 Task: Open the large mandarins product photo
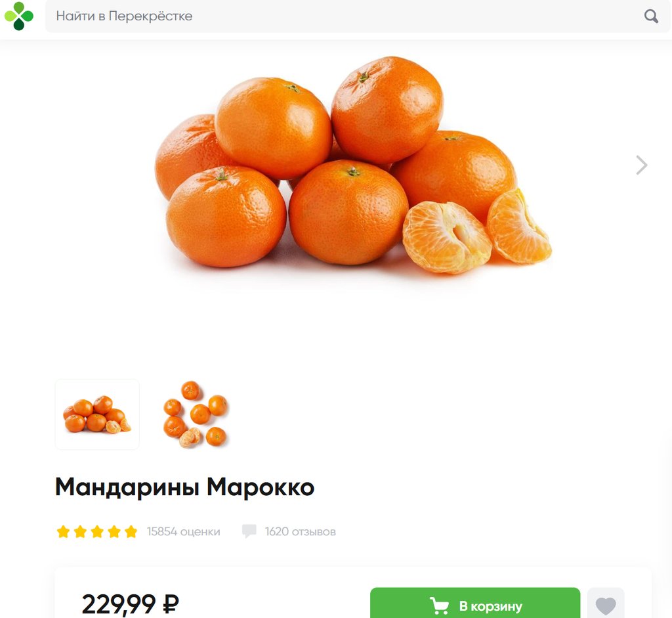point(353,165)
